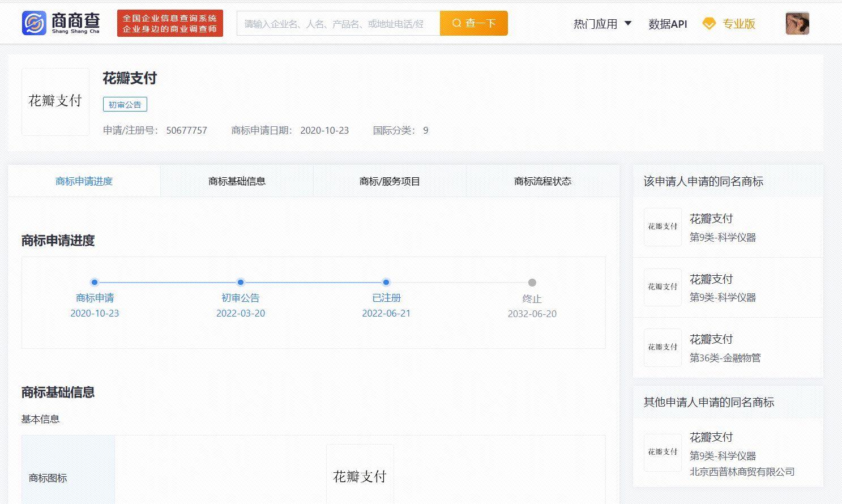Open the 花瓣支付 第36类-金融物管 trademark

(728, 348)
